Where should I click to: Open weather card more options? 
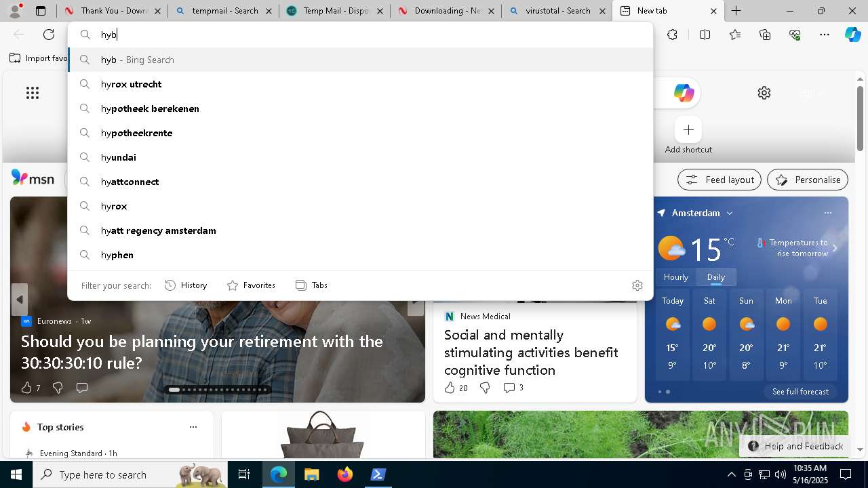[828, 213]
